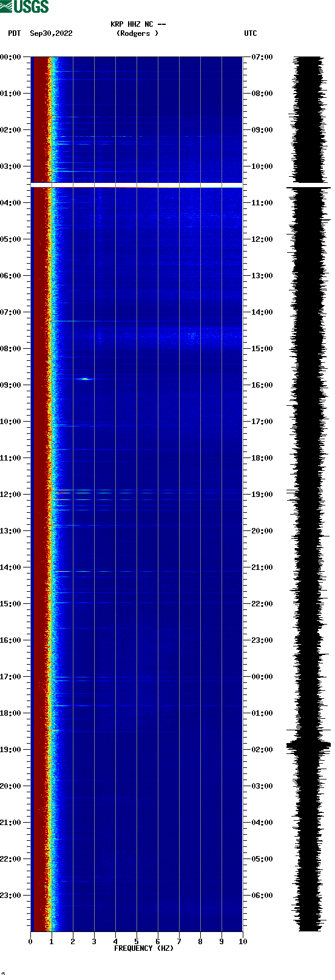Click the 02:00 PDT time label

(10, 130)
